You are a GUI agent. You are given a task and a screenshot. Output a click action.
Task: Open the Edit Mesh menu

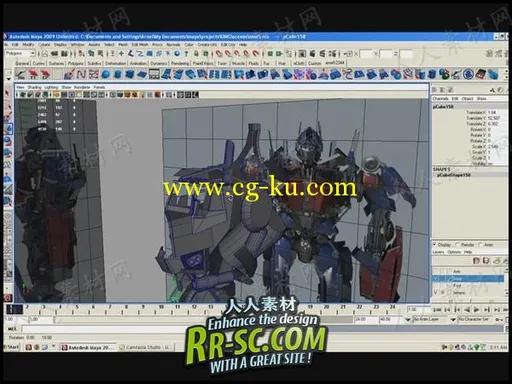(140, 45)
